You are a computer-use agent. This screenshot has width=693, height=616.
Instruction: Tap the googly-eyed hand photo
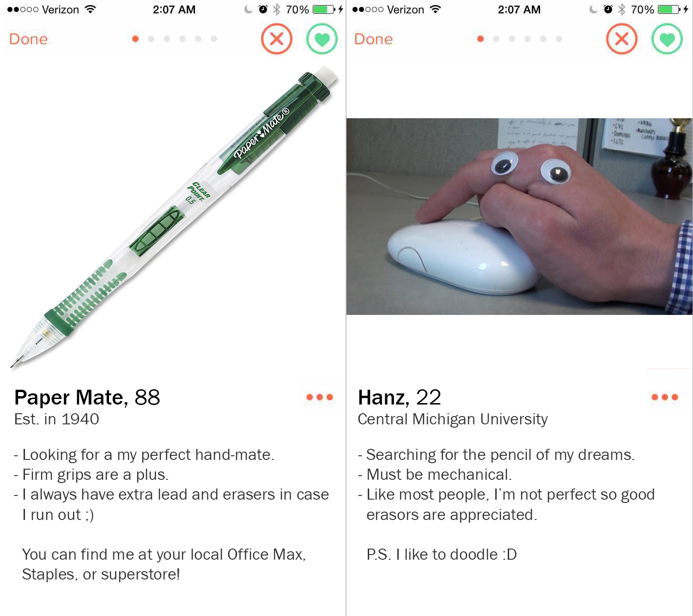519,217
